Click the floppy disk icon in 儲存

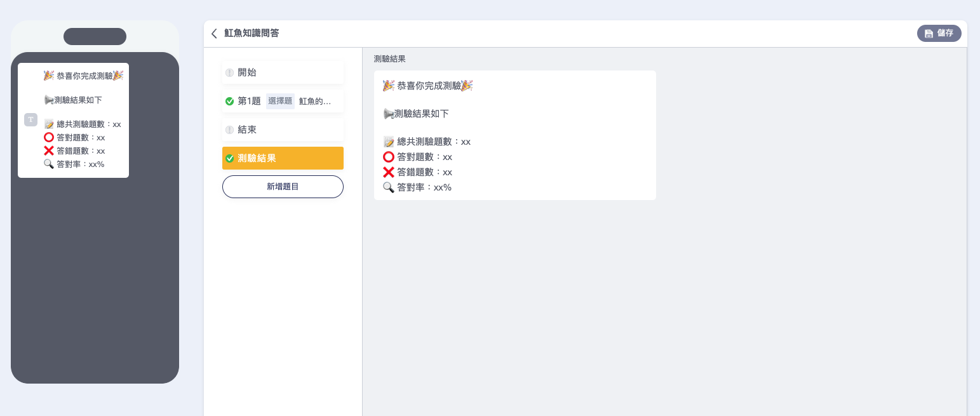tap(929, 34)
